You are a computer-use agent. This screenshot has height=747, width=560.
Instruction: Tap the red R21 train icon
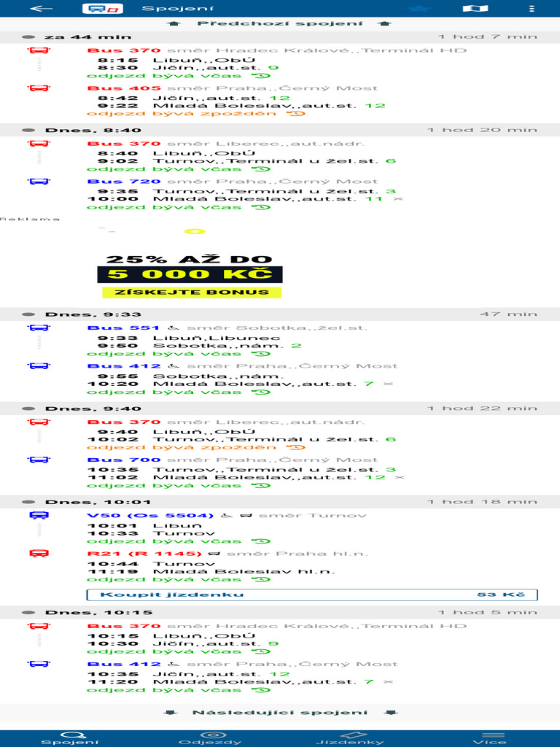pos(39,554)
